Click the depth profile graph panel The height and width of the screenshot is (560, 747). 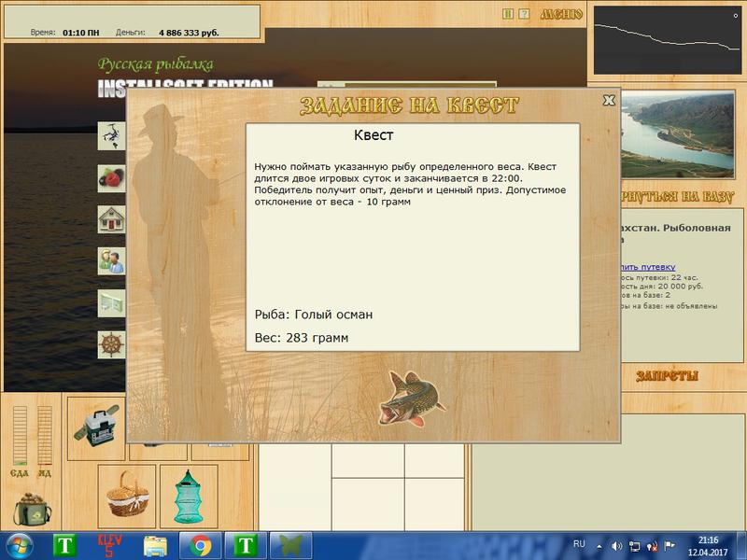point(667,40)
